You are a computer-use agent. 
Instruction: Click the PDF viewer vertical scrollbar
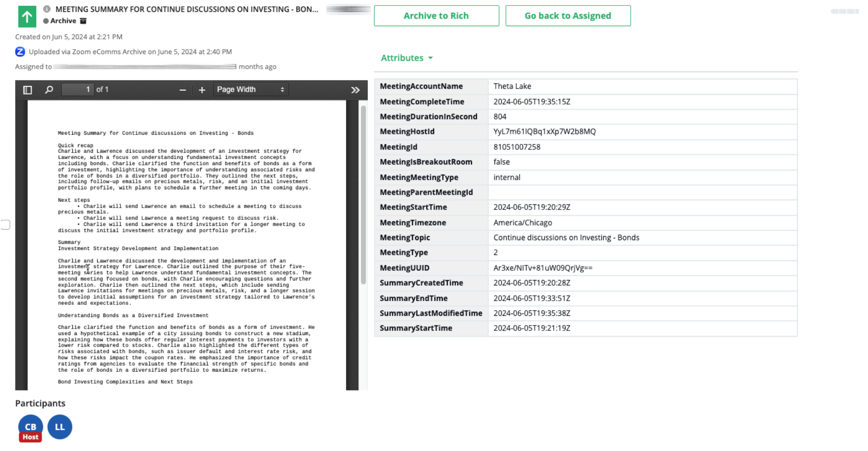[x=363, y=195]
